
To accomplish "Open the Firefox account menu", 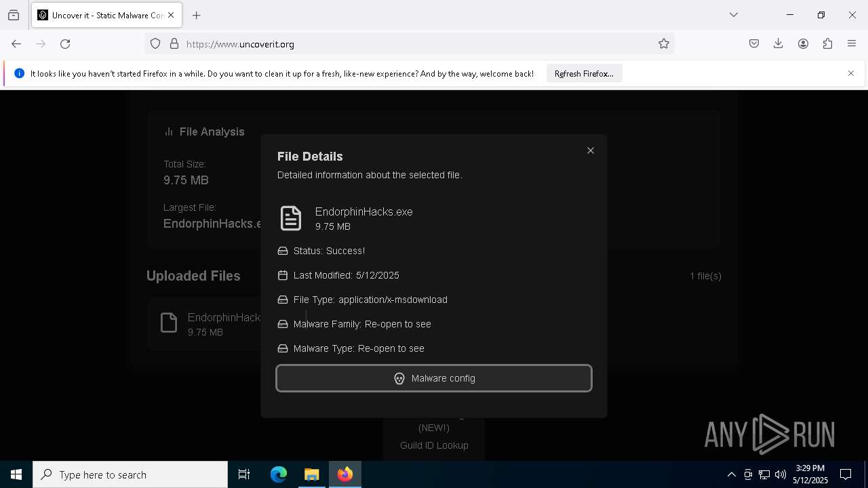I will [x=803, y=44].
